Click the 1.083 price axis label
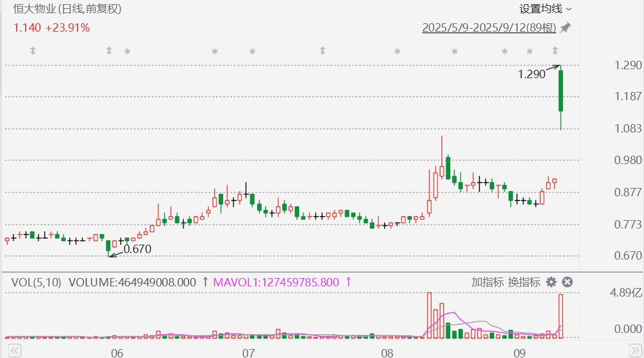The height and width of the screenshot is (358, 644). (627, 128)
